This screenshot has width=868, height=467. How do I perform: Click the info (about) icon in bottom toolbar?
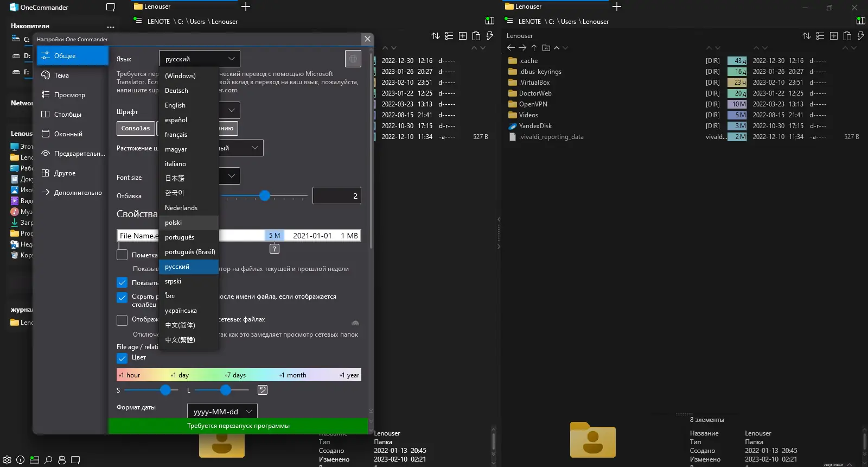pyautogui.click(x=21, y=459)
